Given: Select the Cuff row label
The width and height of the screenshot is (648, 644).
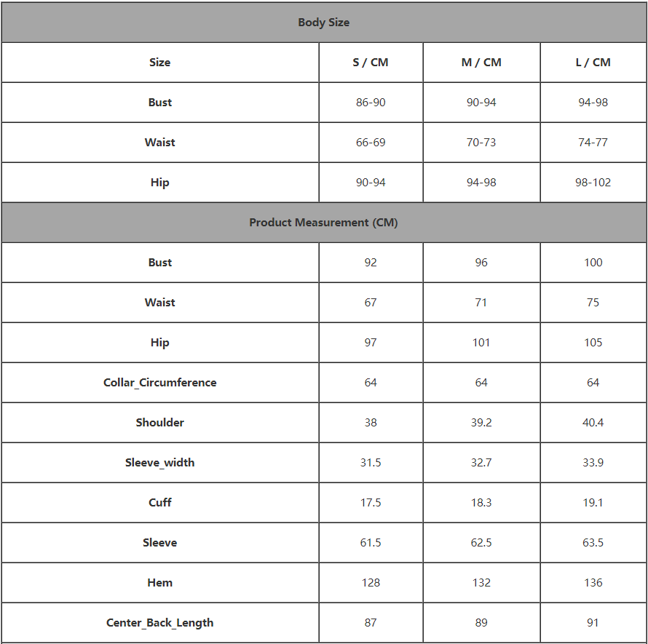Looking at the screenshot, I should 160,503.
